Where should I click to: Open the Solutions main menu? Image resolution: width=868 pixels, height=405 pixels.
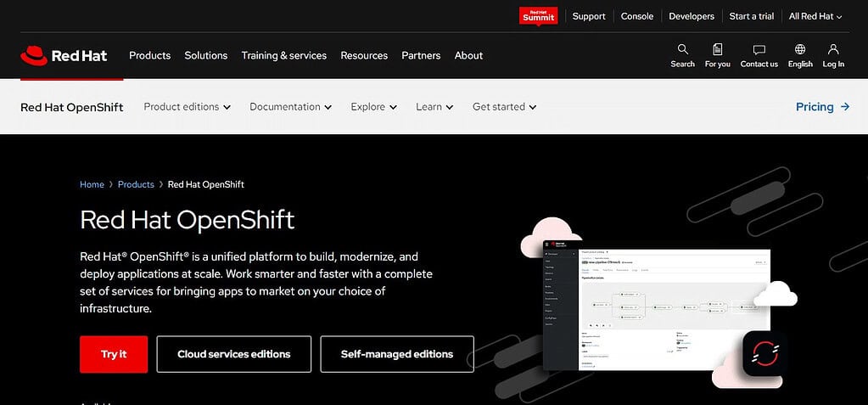coord(206,55)
